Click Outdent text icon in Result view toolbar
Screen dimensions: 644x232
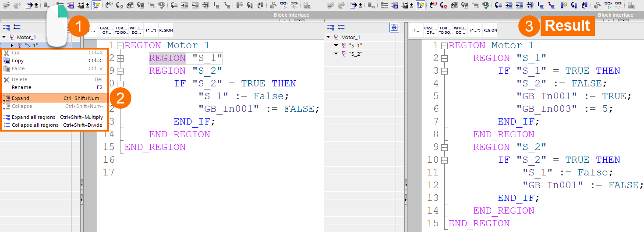pos(520,5)
